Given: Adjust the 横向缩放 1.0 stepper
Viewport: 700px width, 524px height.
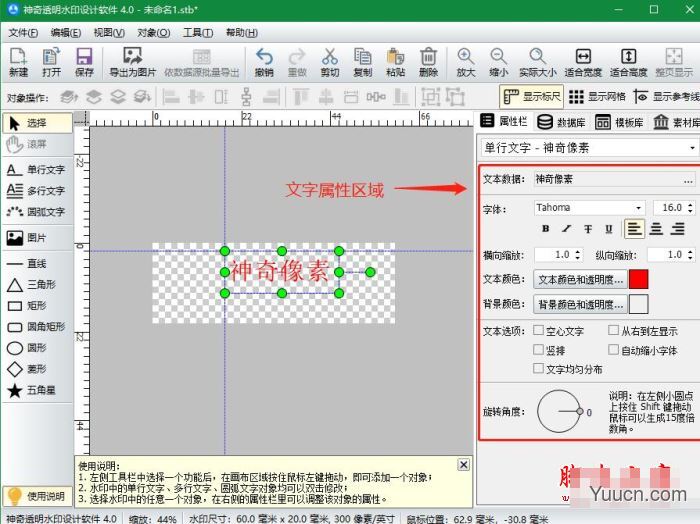Looking at the screenshot, I should 578,255.
